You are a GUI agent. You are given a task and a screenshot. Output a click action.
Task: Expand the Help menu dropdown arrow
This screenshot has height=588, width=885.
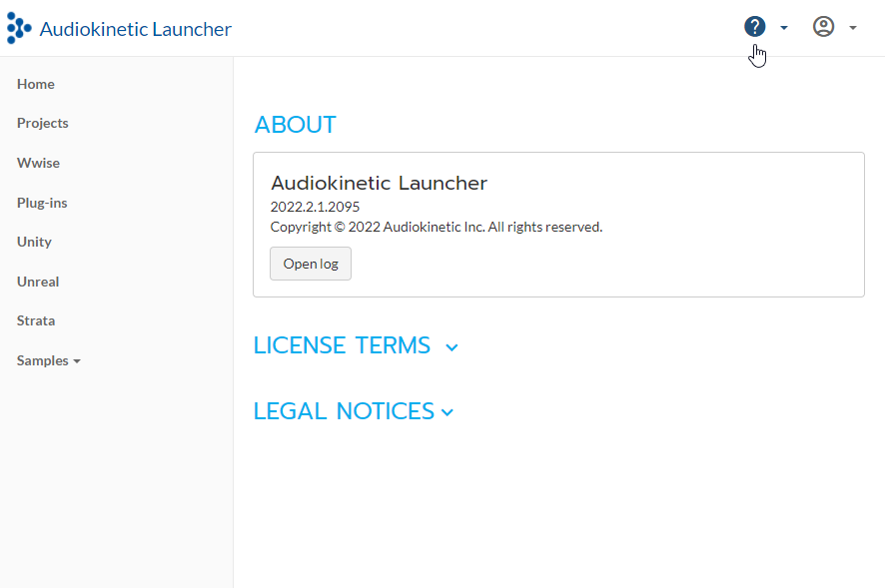(x=784, y=28)
